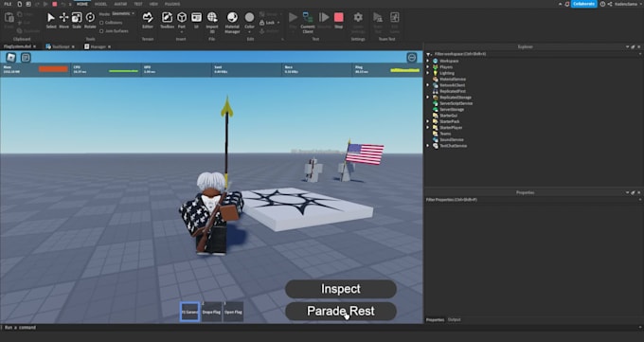Click the Parade Rest button
The height and width of the screenshot is (342, 644).
[x=341, y=311]
